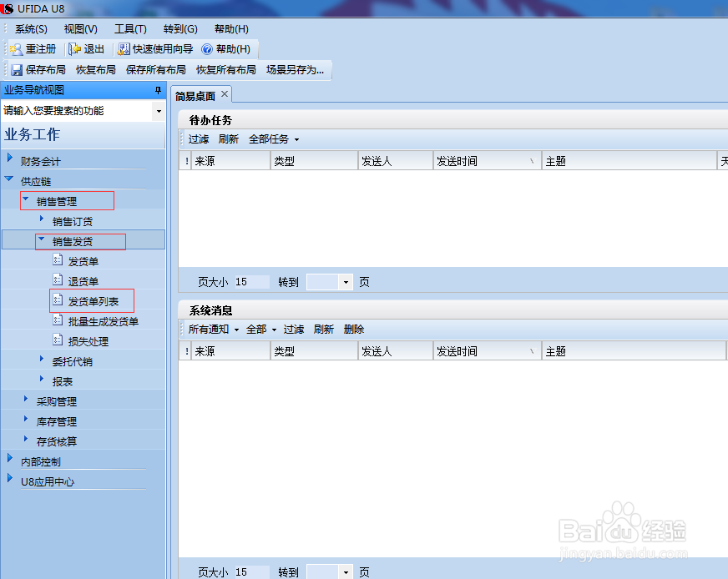Collapse the 销售发货 node
The image size is (728, 579).
click(41, 239)
